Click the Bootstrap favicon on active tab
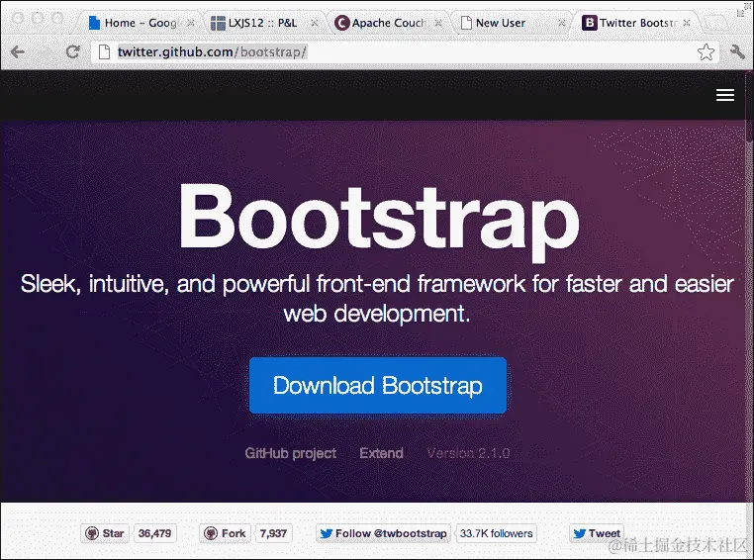The width and height of the screenshot is (754, 560). 589,22
